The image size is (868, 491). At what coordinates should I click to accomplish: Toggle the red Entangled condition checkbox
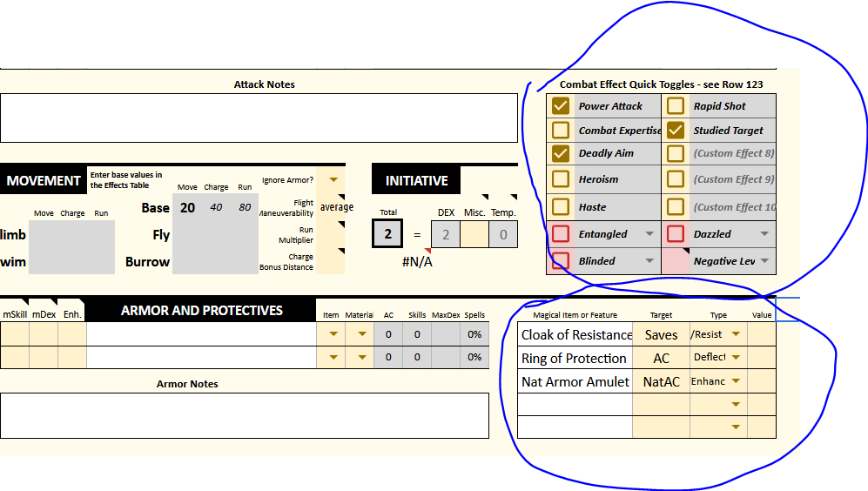[x=560, y=233]
